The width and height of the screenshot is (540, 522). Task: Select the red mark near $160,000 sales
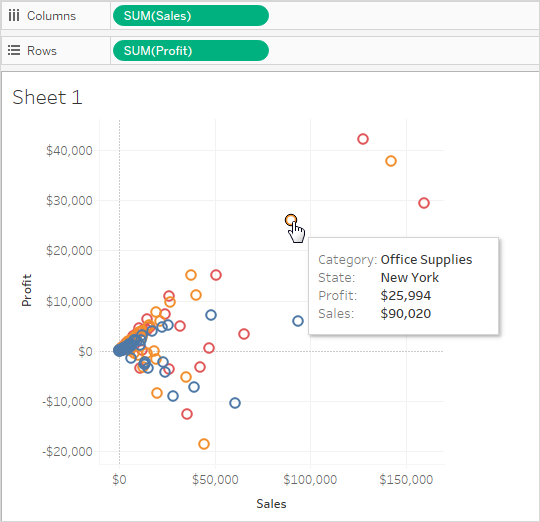424,203
